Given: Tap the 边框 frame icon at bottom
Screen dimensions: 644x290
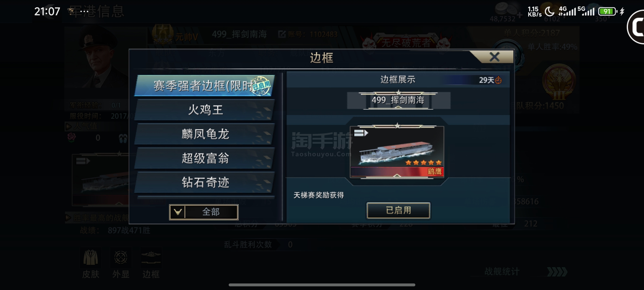Looking at the screenshot, I should point(151,257).
